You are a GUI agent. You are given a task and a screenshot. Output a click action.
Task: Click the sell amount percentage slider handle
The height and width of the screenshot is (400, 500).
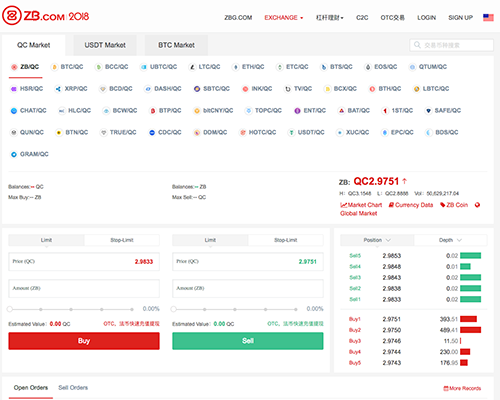[173, 309]
